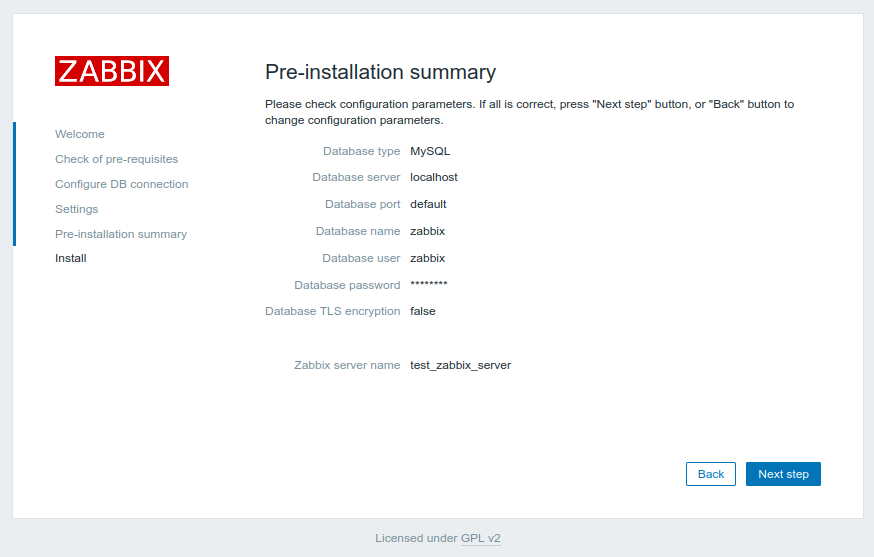Click the Zabbix server name label

(347, 365)
